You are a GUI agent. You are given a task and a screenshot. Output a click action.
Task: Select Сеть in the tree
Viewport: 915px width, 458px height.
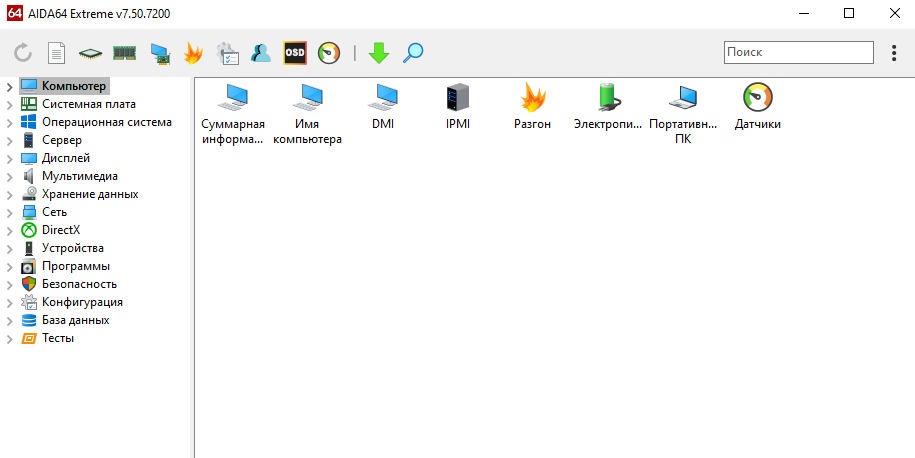point(54,212)
